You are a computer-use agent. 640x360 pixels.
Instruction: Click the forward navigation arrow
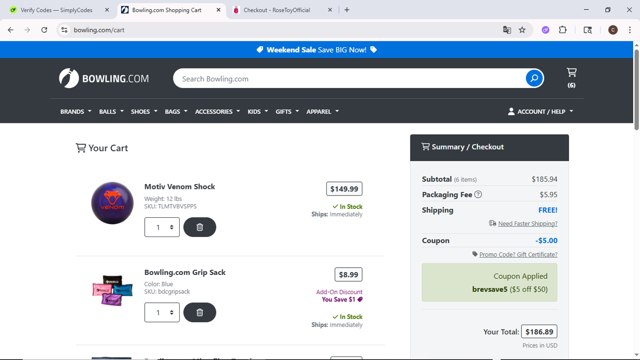tap(27, 30)
